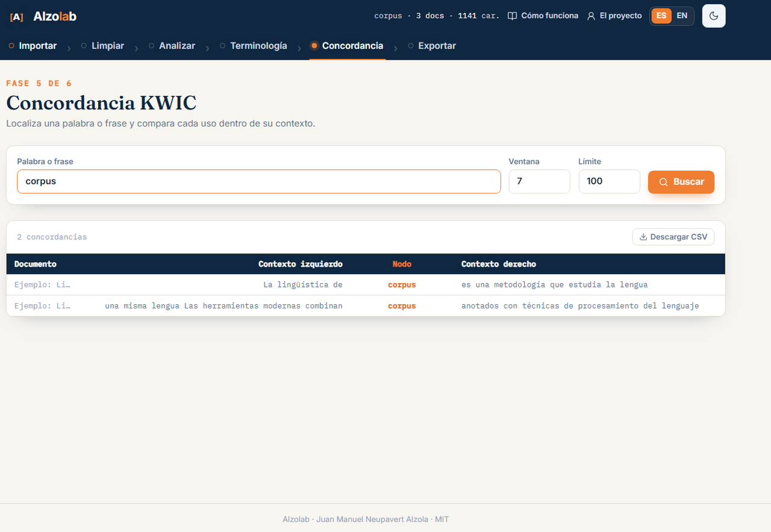Go to Importar step
This screenshot has width=771, height=532.
click(33, 46)
